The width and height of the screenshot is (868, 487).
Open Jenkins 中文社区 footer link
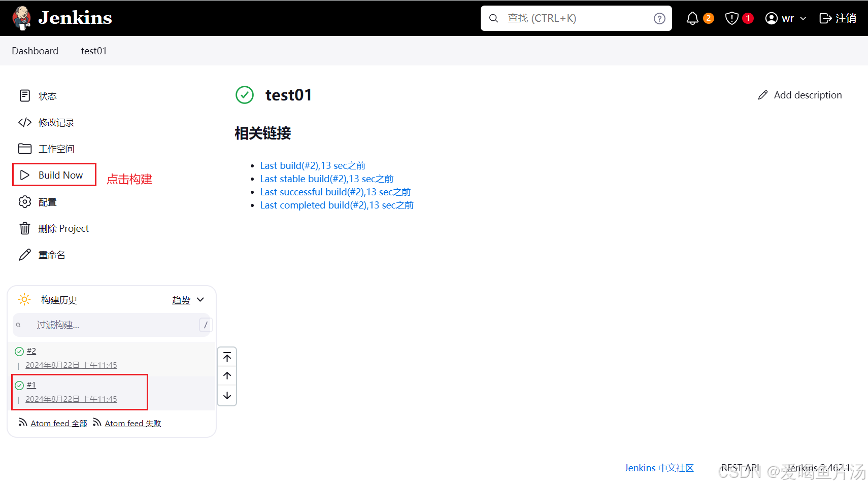point(659,468)
